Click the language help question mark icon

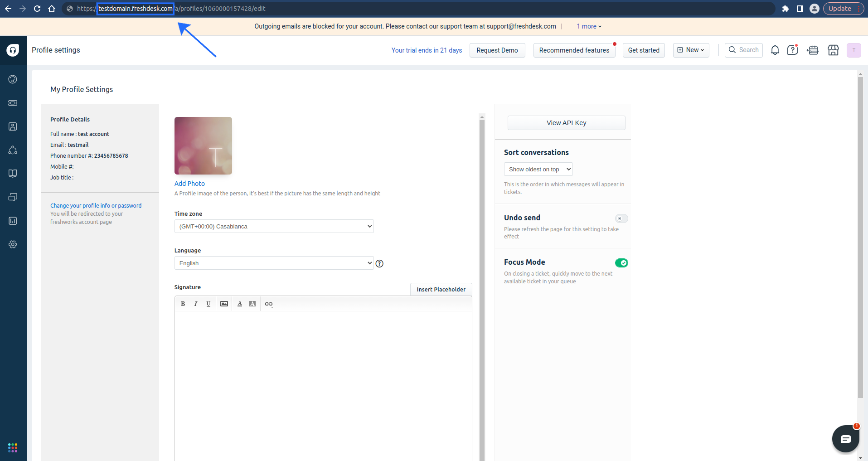coord(379,263)
